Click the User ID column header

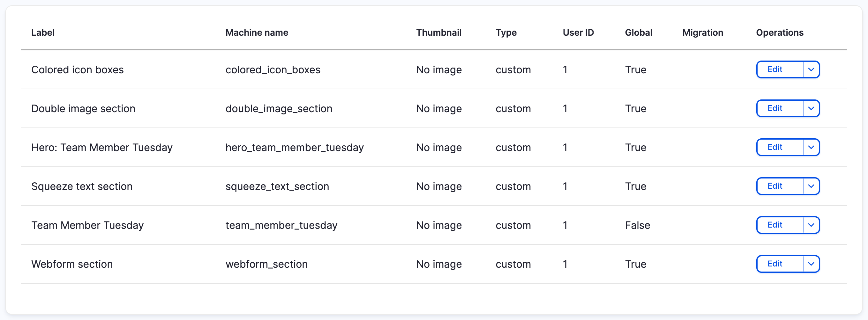(578, 33)
